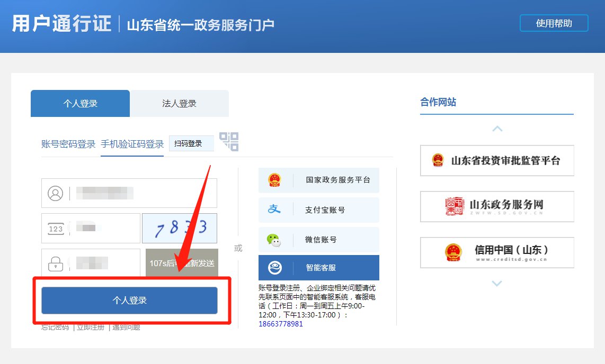Click the padlock icon in SMS field
The image size is (605, 364).
click(x=56, y=264)
